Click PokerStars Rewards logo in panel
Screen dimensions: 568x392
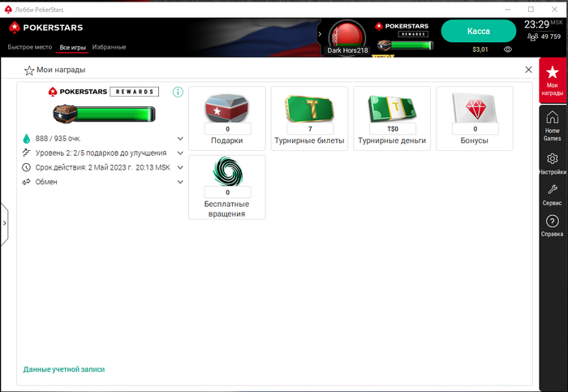pyautogui.click(x=104, y=92)
